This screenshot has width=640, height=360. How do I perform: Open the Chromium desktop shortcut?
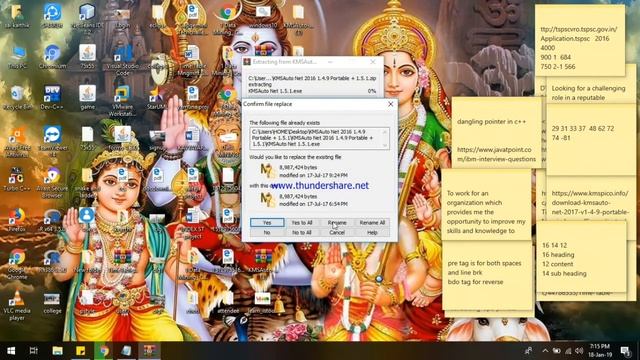(x=52, y=58)
